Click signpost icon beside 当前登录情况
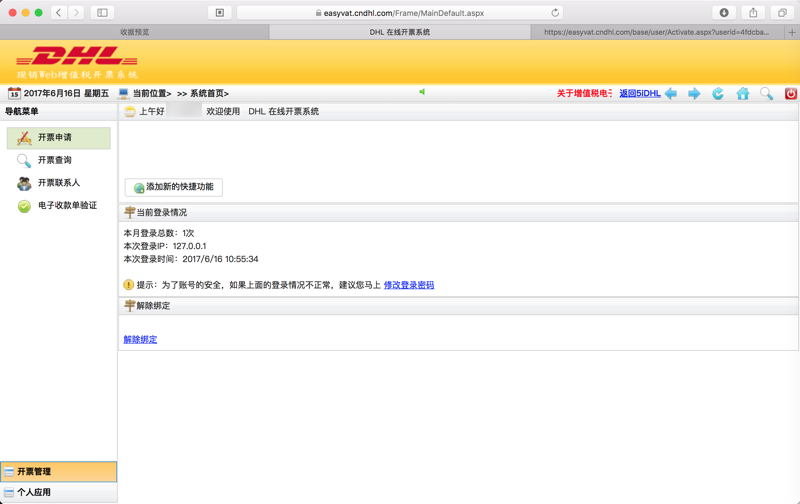The image size is (800, 504). [130, 212]
